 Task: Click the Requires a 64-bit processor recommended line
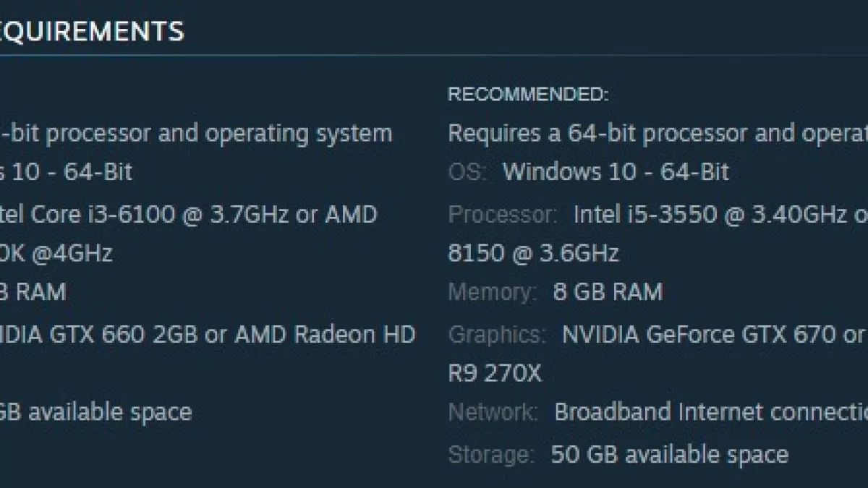(x=658, y=134)
